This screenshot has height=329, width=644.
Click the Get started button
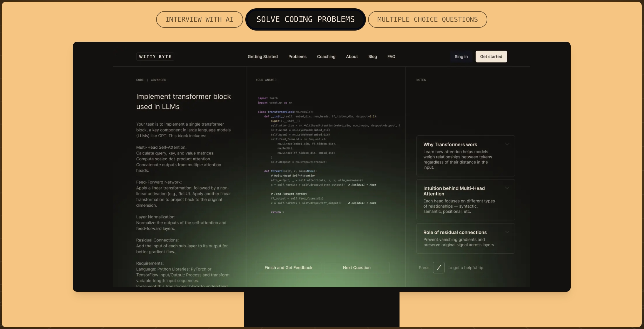click(x=491, y=56)
